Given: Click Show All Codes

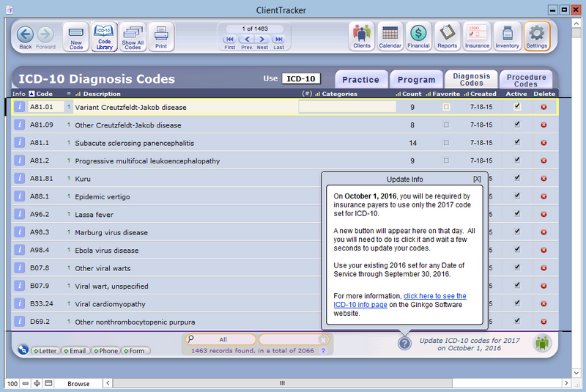Looking at the screenshot, I should [x=133, y=36].
